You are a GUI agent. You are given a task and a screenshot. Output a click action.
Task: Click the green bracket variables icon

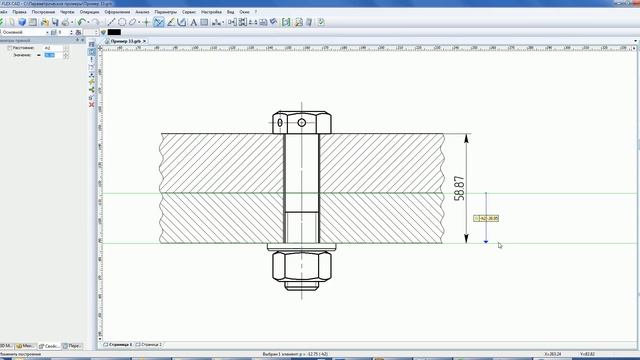[x=286, y=22]
